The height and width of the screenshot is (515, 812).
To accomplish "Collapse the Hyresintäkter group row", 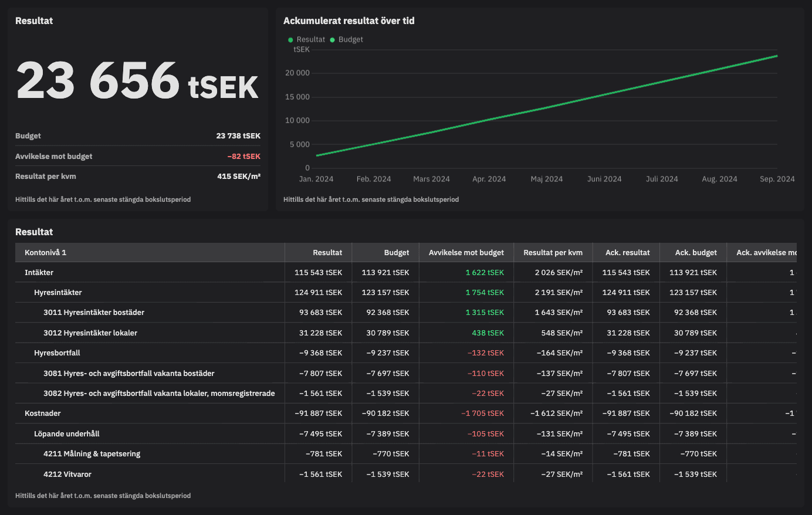I will pyautogui.click(x=57, y=292).
